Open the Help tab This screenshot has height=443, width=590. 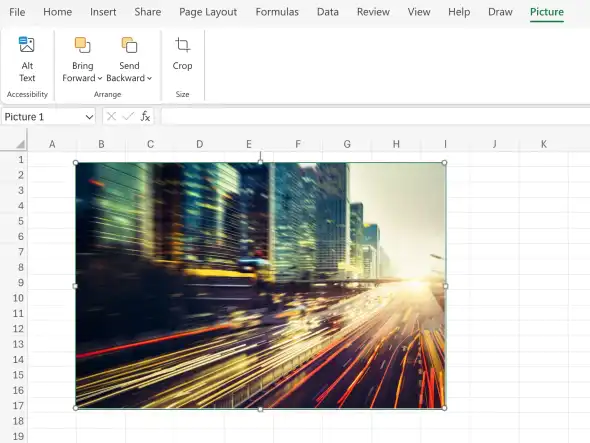coord(459,12)
